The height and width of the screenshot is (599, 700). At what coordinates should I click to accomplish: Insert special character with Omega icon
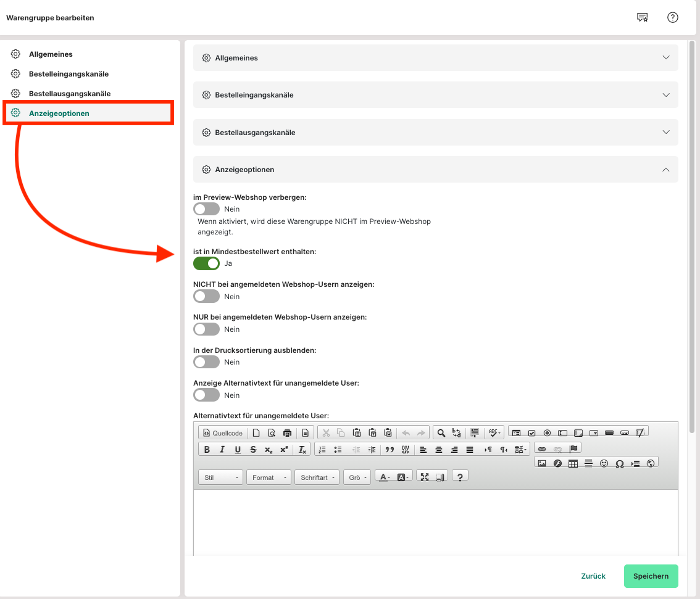[619, 463]
